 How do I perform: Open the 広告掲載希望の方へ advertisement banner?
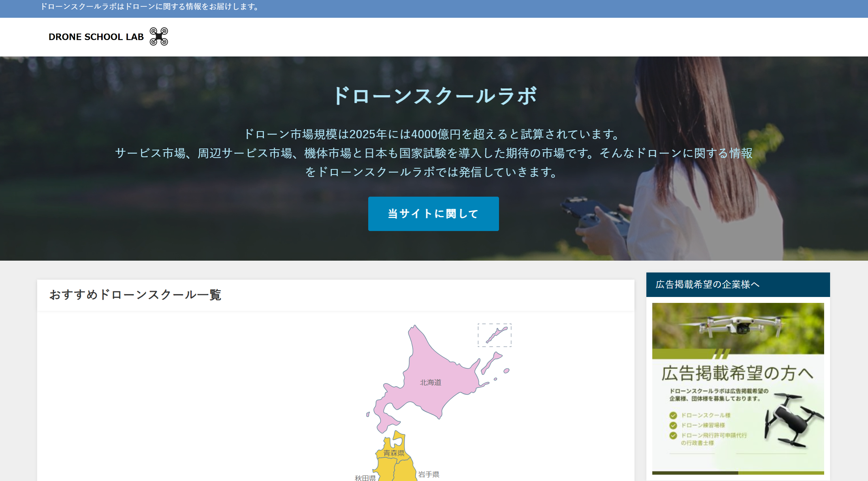point(738,373)
